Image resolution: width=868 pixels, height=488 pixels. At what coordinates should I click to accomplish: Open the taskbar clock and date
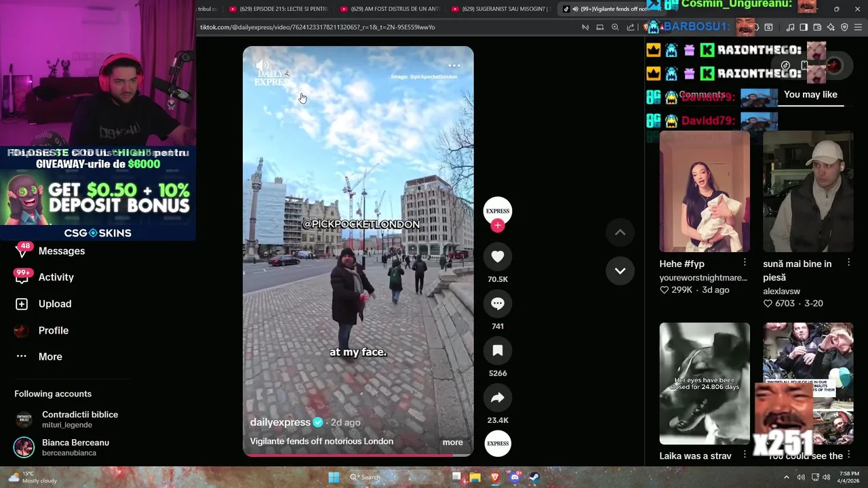coord(849,477)
